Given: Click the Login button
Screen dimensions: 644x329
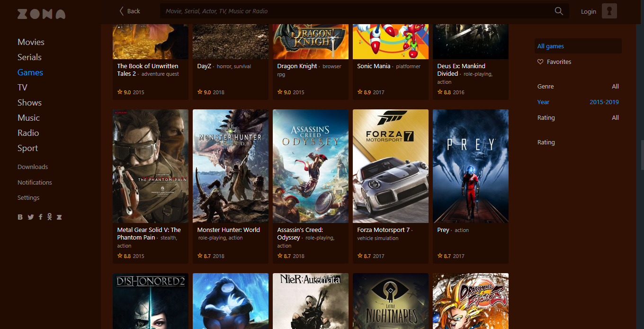Looking at the screenshot, I should pos(589,11).
